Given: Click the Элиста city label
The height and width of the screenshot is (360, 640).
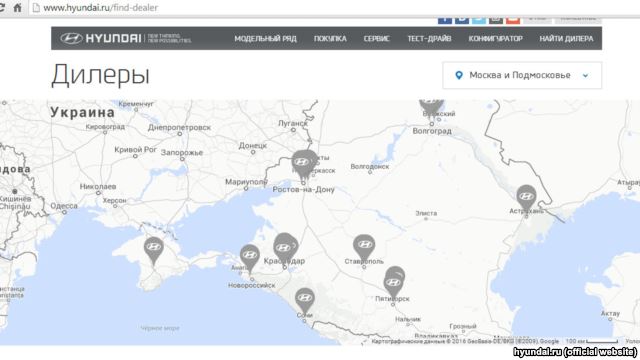Looking at the screenshot, I should coord(426,213).
